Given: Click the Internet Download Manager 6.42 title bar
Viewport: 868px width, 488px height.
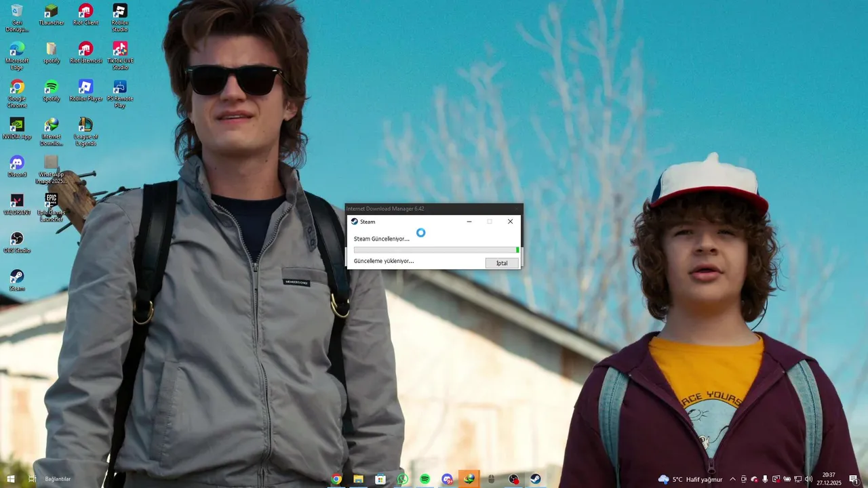Looking at the screenshot, I should tap(434, 209).
